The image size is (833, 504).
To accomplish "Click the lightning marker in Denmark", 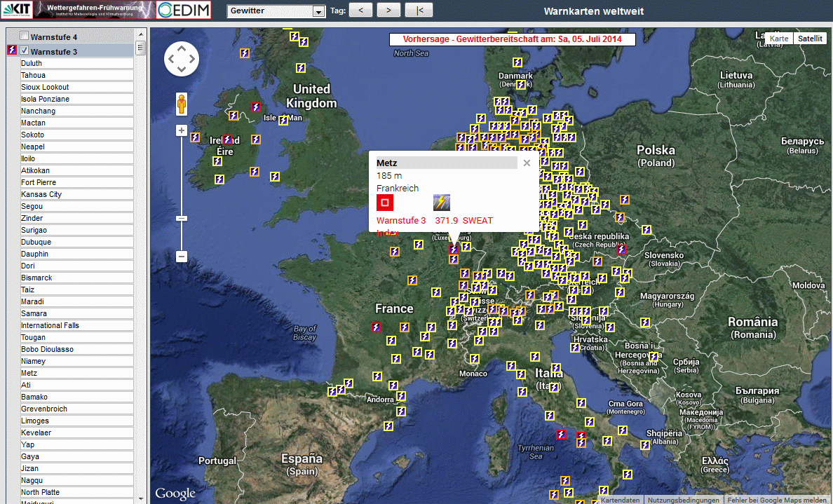I will [521, 84].
